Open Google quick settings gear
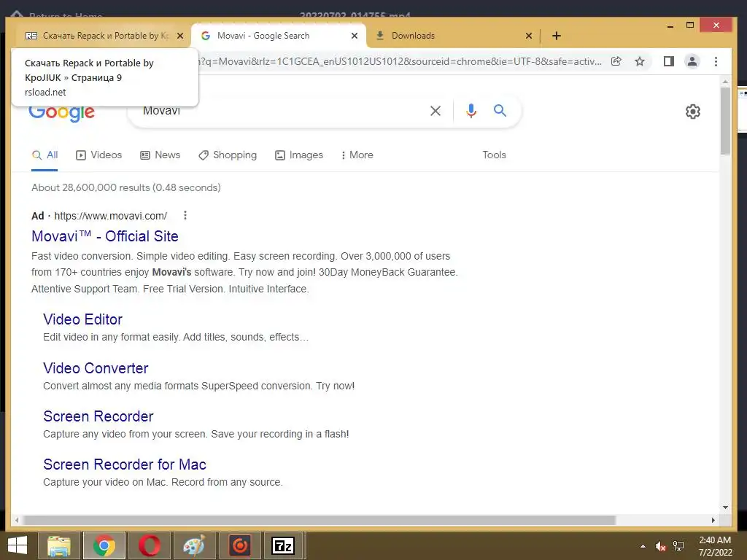747x560 pixels. click(693, 112)
